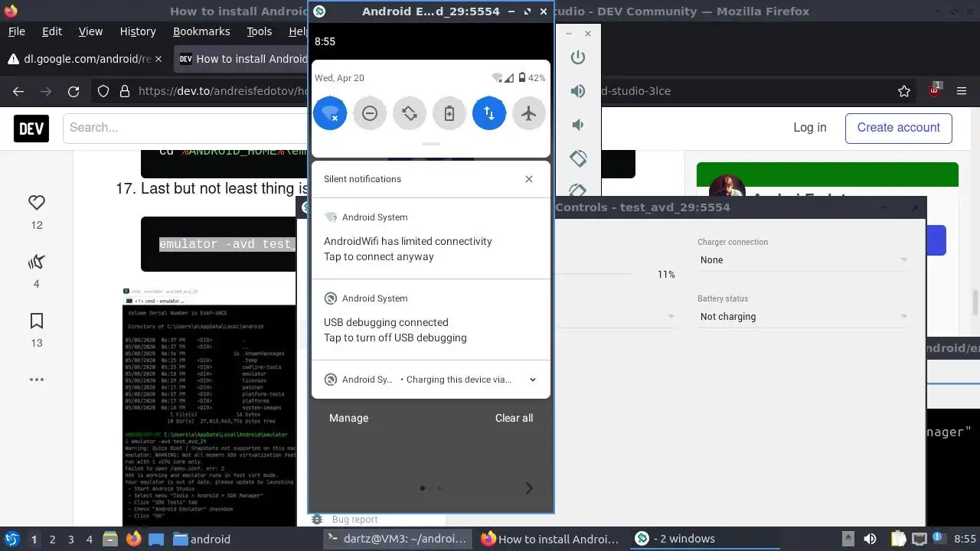Switch to workspace 3
The width and height of the screenshot is (980, 551).
coord(71,540)
